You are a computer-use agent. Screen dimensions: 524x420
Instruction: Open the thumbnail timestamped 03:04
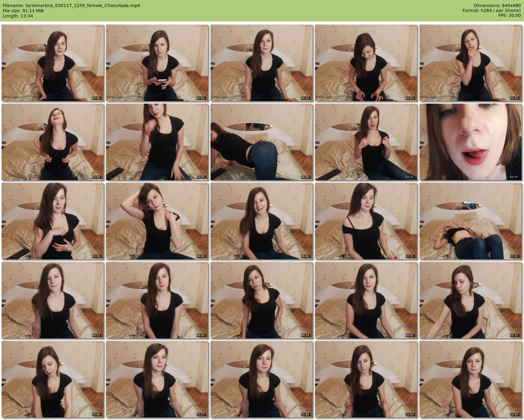(x=53, y=142)
